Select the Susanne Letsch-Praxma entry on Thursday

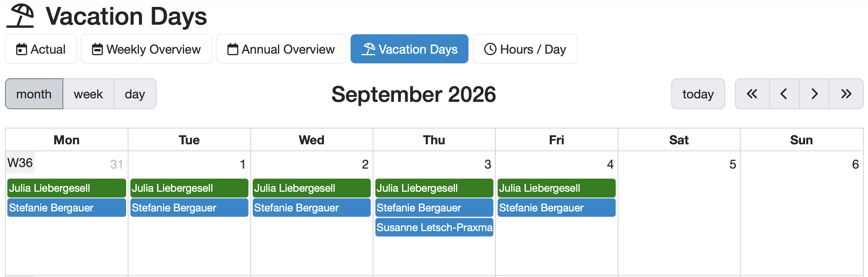(x=434, y=227)
